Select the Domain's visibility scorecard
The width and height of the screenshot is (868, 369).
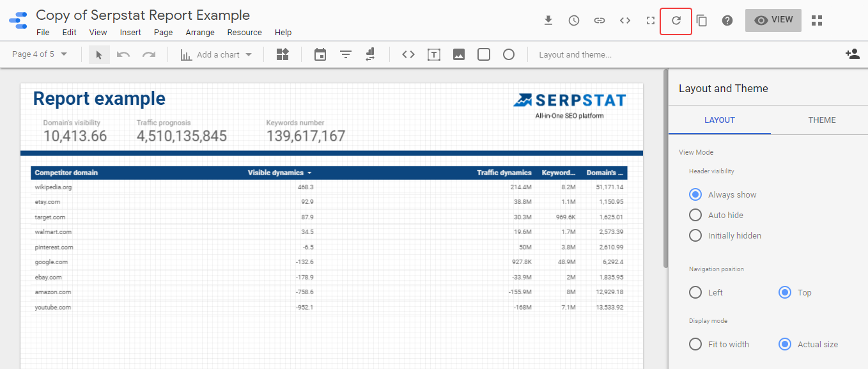pos(75,131)
